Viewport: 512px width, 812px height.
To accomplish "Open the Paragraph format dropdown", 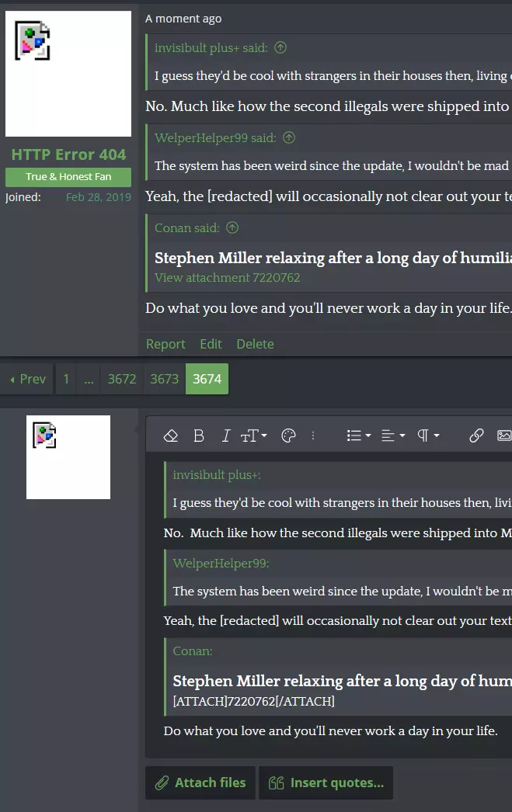I will (x=428, y=436).
